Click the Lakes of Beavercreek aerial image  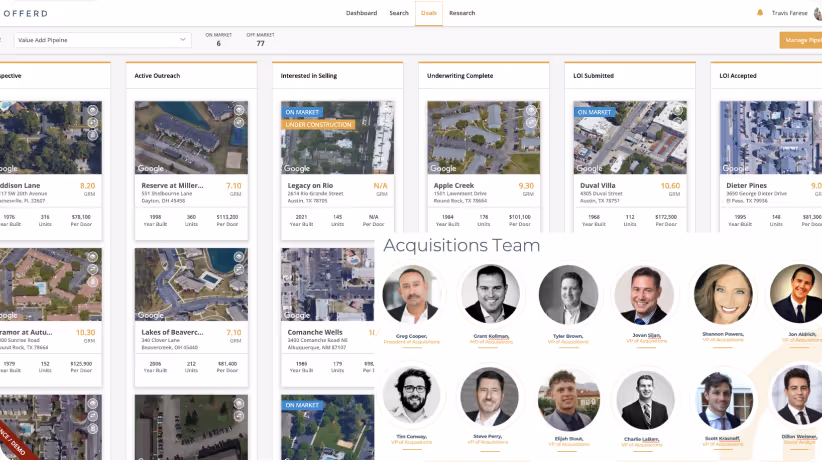[x=191, y=284]
